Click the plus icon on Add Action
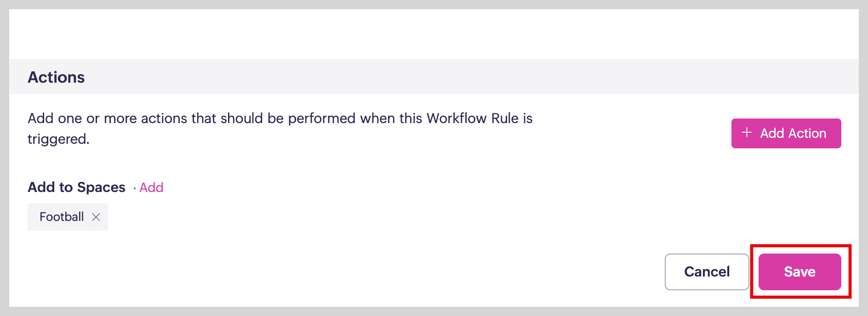This screenshot has width=868, height=316. click(x=747, y=133)
